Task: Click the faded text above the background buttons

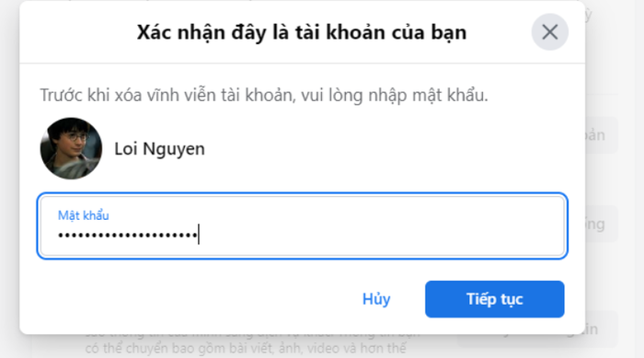Action: click(588, 15)
